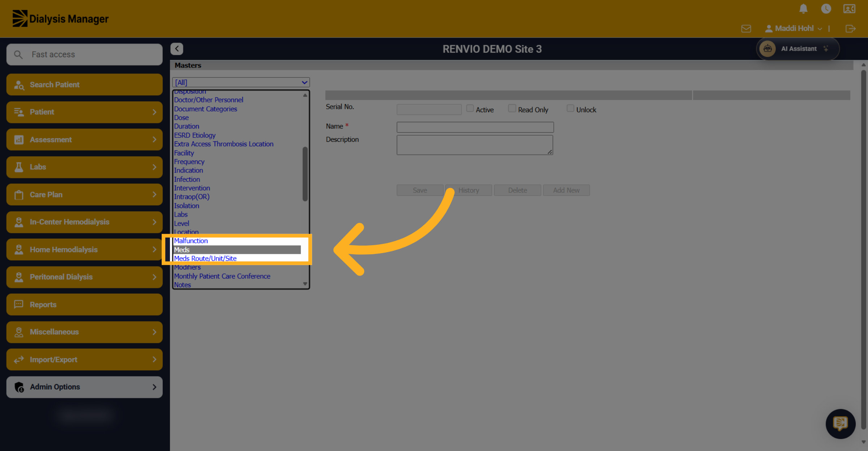Image resolution: width=868 pixels, height=451 pixels.
Task: Click the Delete button
Action: (518, 190)
